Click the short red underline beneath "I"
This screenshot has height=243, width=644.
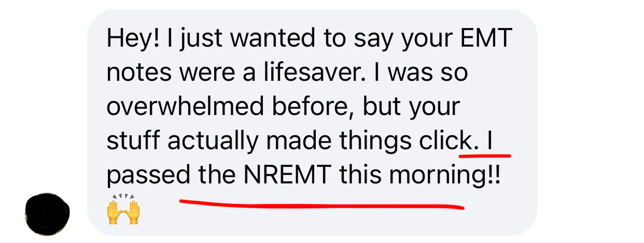[485, 153]
